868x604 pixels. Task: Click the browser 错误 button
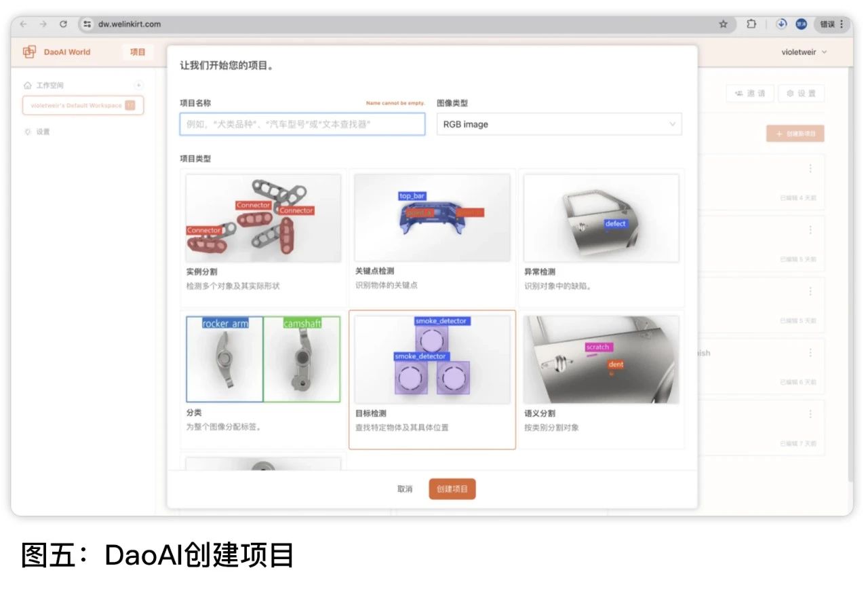click(x=831, y=24)
